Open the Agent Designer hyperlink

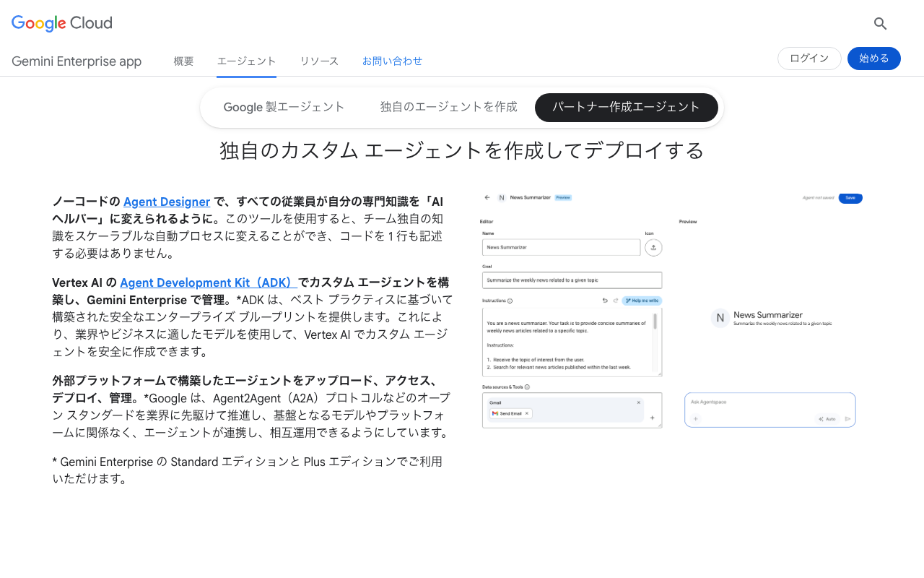(167, 202)
